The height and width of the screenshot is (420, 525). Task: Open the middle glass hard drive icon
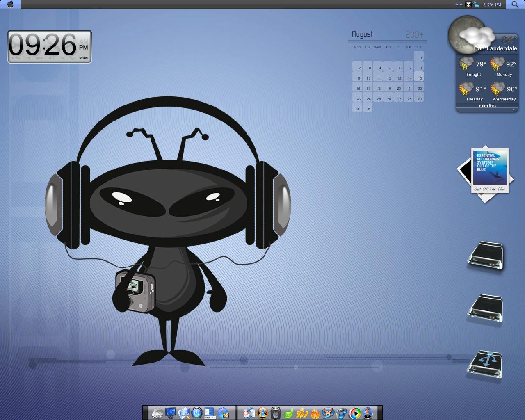point(486,308)
